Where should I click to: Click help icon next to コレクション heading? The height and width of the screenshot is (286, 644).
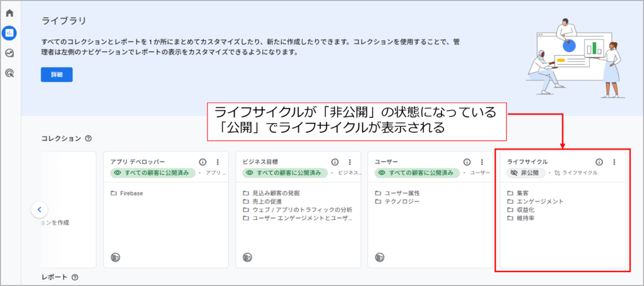[x=88, y=138]
